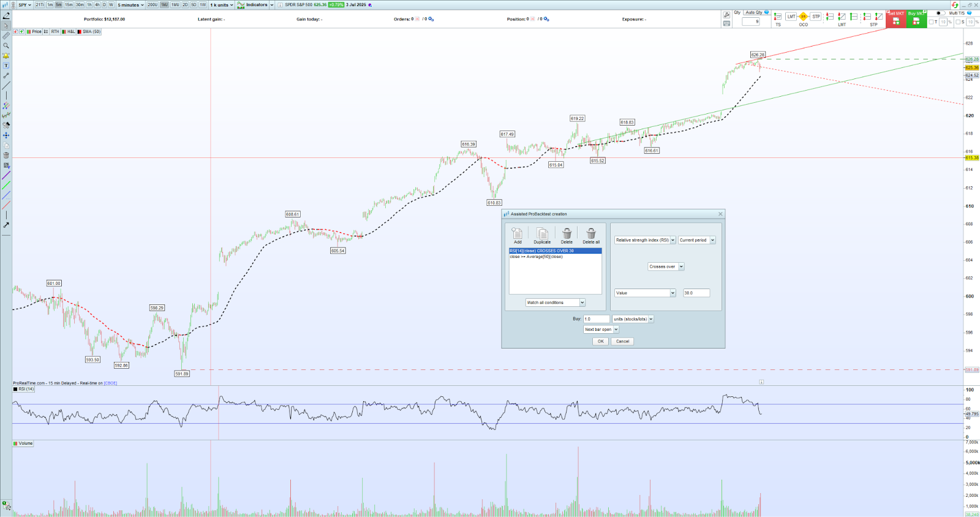This screenshot has height=517, width=980.
Task: Click Add condition icon in ProBacktest dialog
Action: tap(518, 236)
